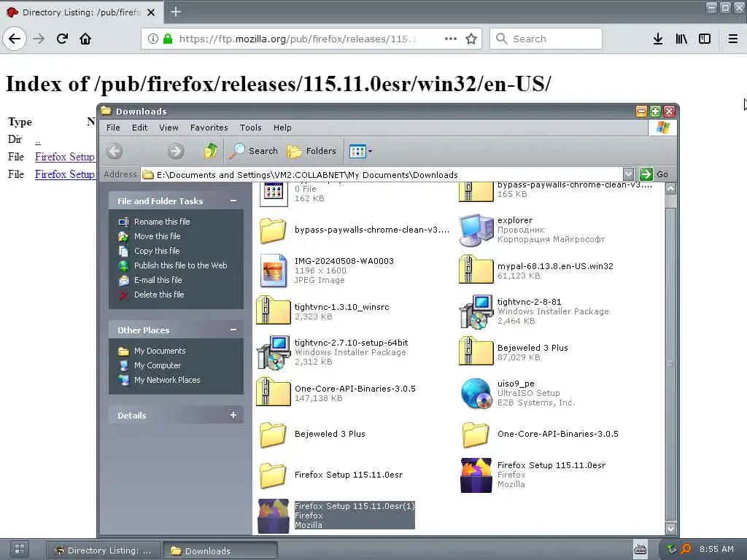This screenshot has height=560, width=747.
Task: Click Copy this file task
Action: point(157,251)
